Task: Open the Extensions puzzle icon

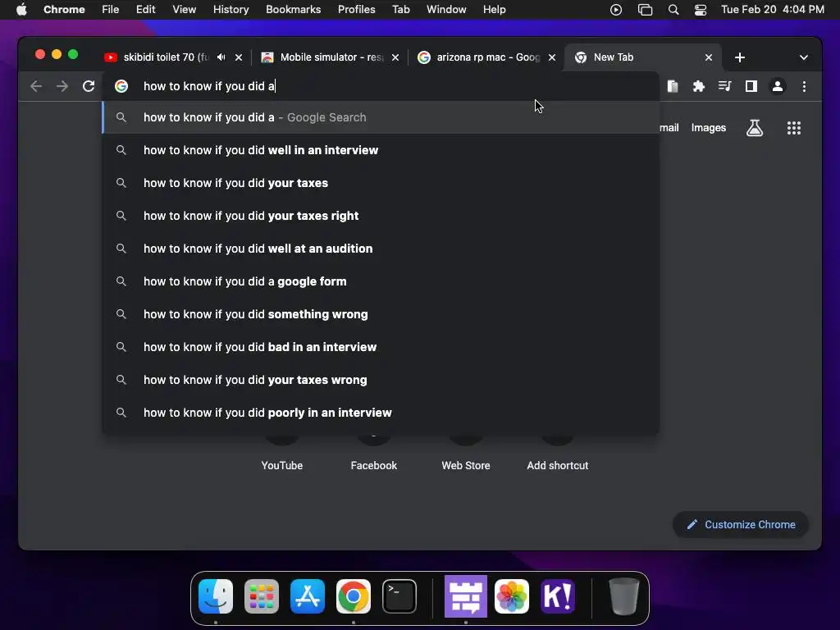Action: (699, 86)
